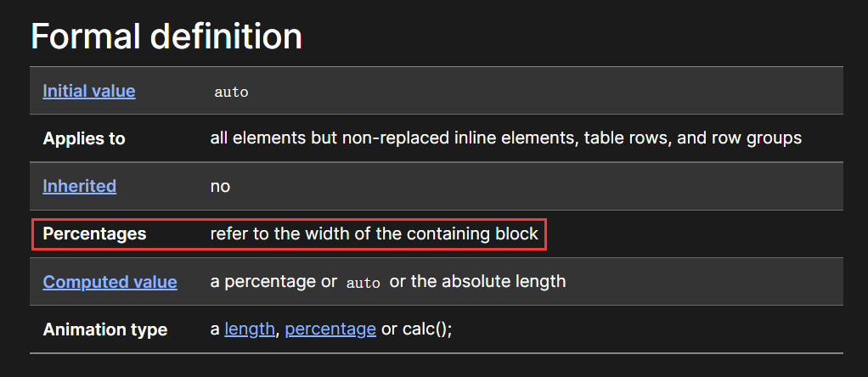Viewport: 868px width, 377px height.
Task: Click the Formal definition heading
Action: 166,37
